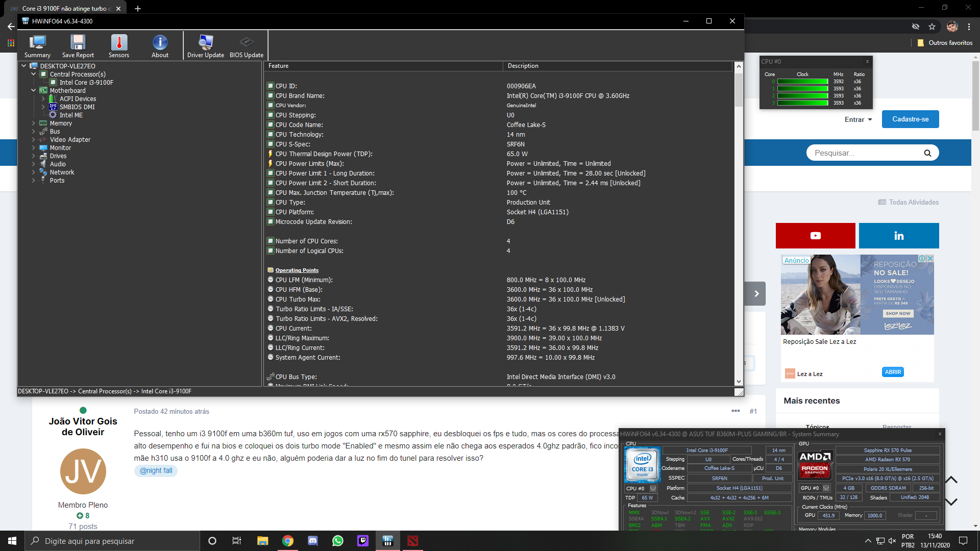
Task: Click ABRIR on the Lez a Lez ad
Action: pos(893,372)
